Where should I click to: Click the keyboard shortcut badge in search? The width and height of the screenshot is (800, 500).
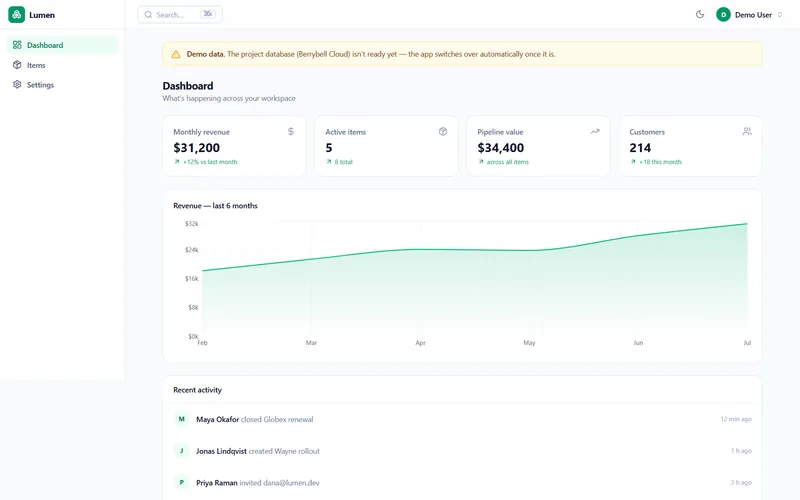click(208, 14)
